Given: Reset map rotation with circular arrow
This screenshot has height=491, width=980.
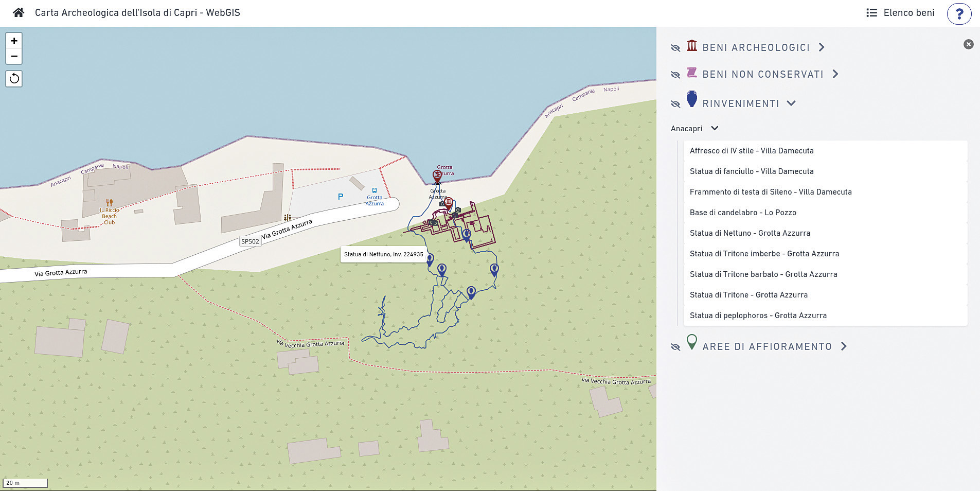Looking at the screenshot, I should coord(14,79).
